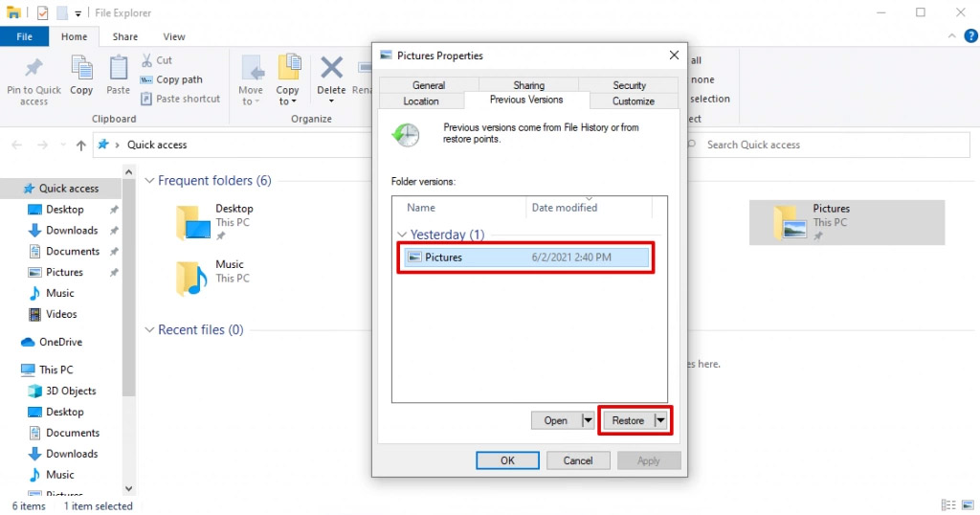
Task: Click Copy path in Clipboard group
Action: [x=171, y=79]
